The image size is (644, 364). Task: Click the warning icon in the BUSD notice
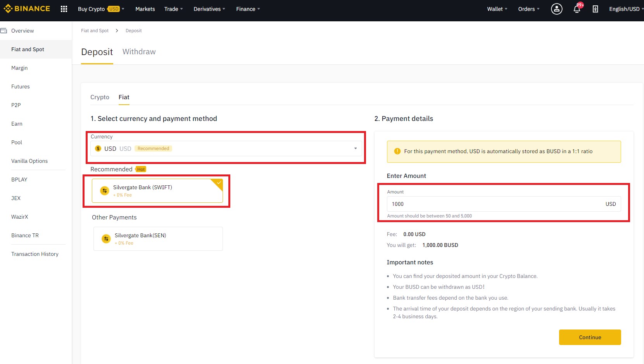tap(397, 151)
